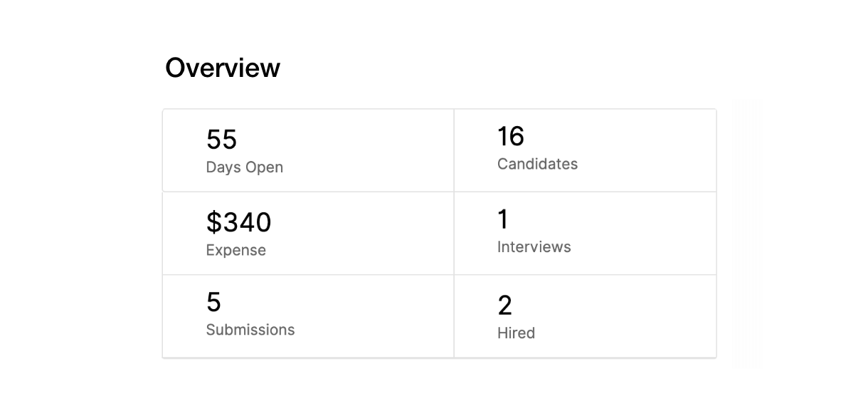The width and height of the screenshot is (868, 416).
Task: Select the 16 candidates count
Action: tap(511, 136)
